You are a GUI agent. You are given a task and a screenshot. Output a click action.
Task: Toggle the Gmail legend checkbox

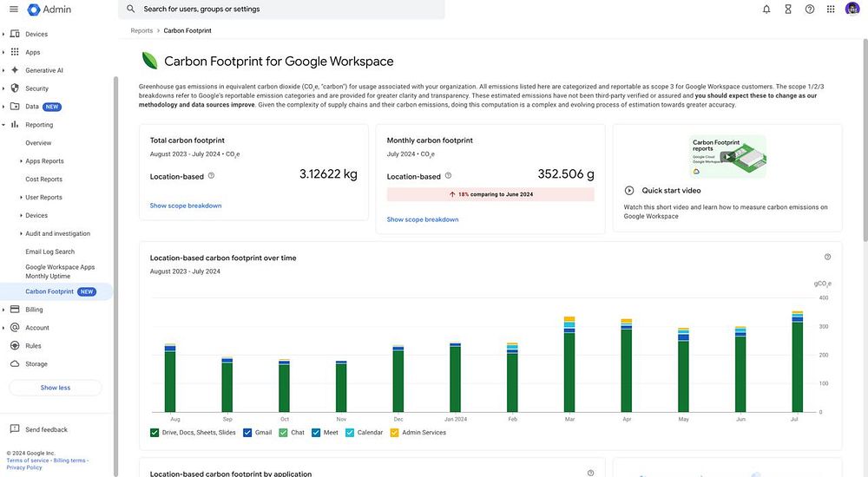pyautogui.click(x=247, y=432)
